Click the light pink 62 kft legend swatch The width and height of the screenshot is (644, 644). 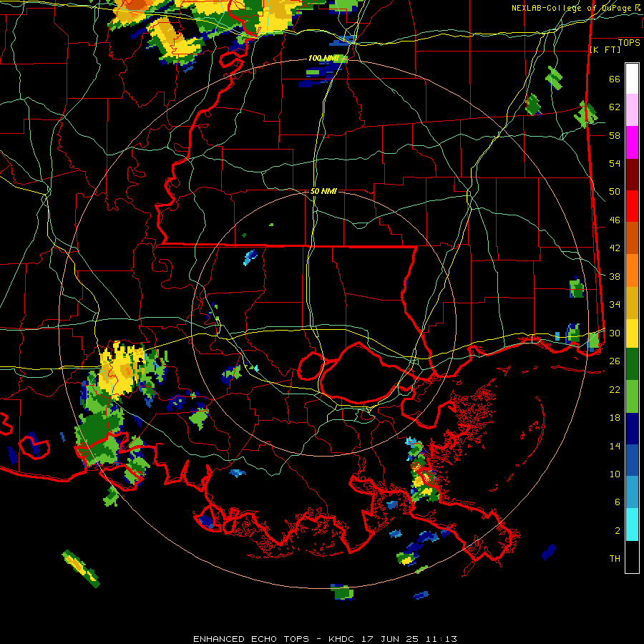[632, 109]
